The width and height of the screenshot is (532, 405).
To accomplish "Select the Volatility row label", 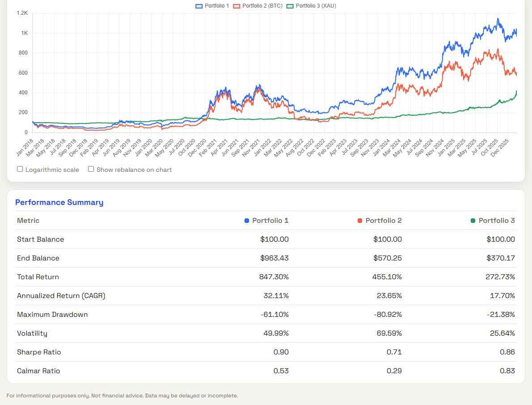I will tap(32, 333).
